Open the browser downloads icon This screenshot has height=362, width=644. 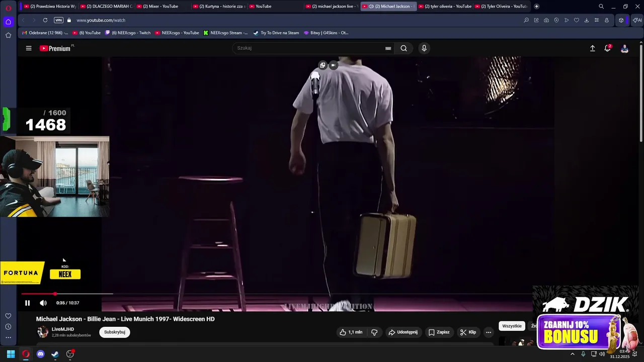(x=587, y=20)
